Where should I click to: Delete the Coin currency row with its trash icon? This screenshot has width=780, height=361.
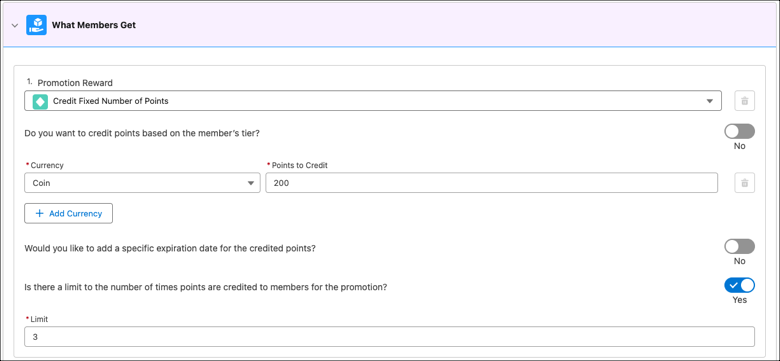[745, 182]
